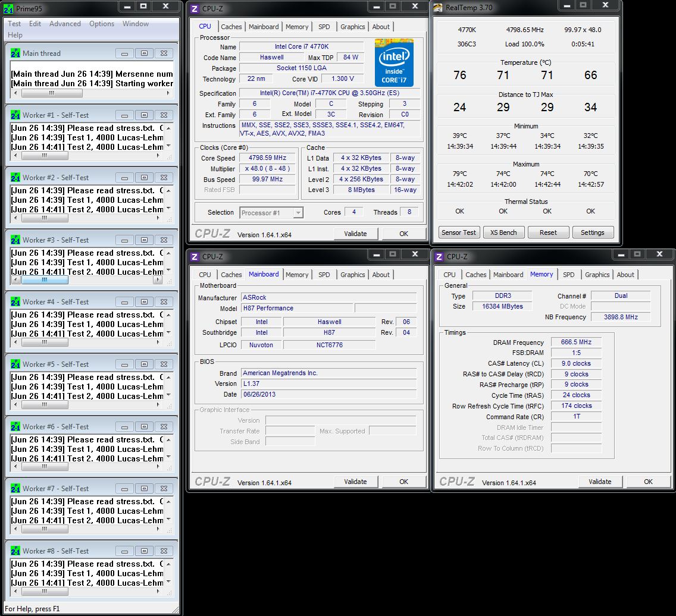Open RealTemp Settings
Screen dimensions: 676x616
pos(593,232)
